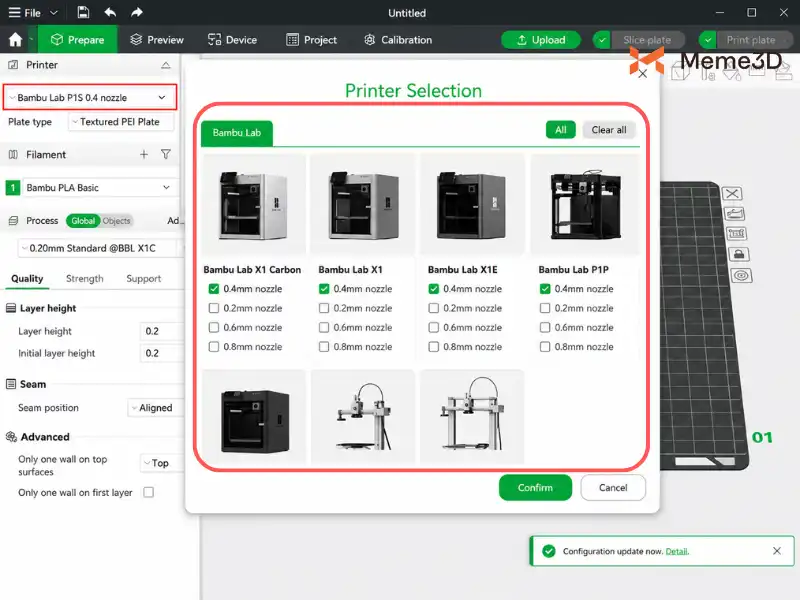800x600 pixels.
Task: Click Bambu Lab X1 printer image
Action: 363,204
